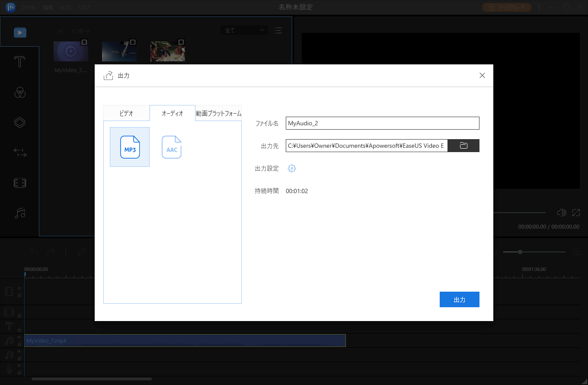Click the 00:01:02 duration value
Screen dimensions: 588x385
click(297, 191)
